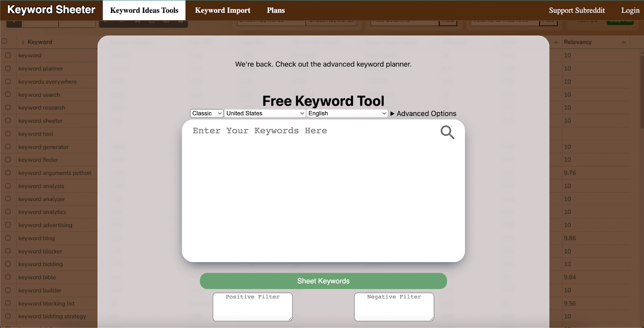Screen dimensions: 644x328
Task: Check the box for 'keywords everywhere'
Action: click(x=8, y=82)
